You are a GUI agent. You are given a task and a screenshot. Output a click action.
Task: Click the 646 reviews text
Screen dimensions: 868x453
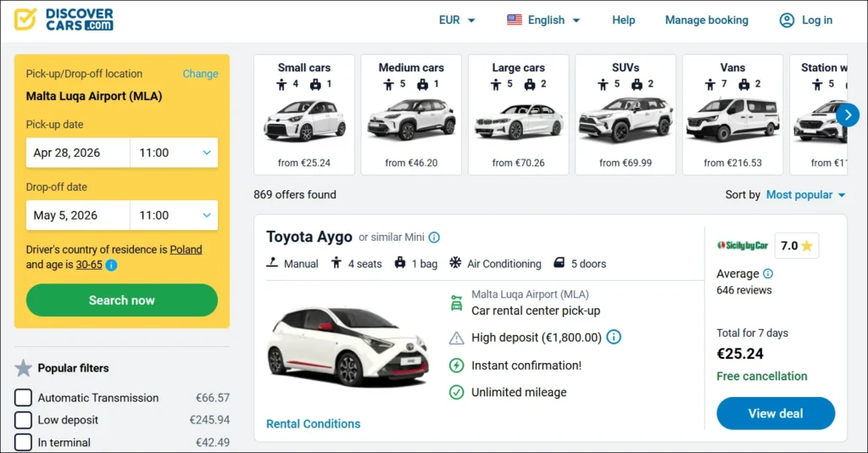[x=744, y=290]
